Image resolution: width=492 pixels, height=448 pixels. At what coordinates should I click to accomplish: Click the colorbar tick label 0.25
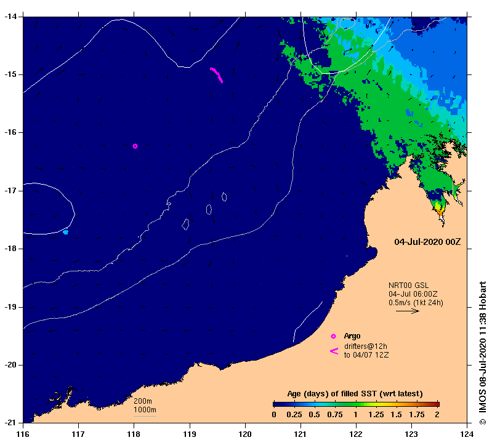294,415
